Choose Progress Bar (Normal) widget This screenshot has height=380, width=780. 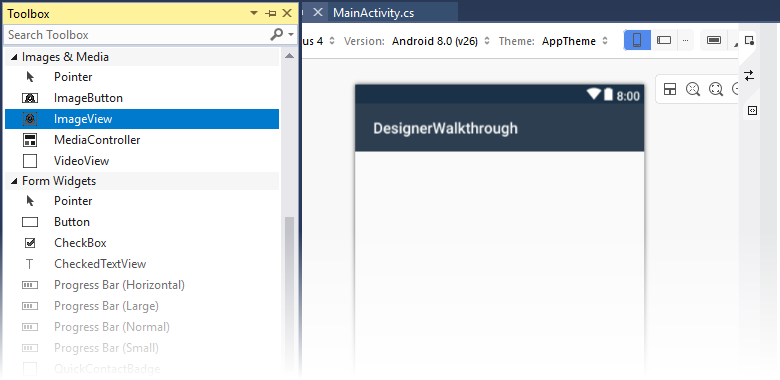[142, 326]
